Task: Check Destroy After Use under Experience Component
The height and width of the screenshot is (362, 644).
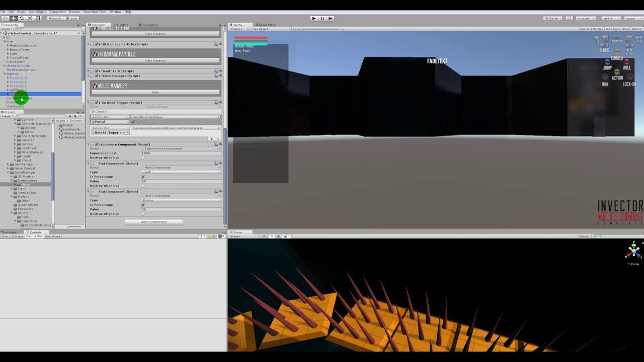Action: pos(143,158)
